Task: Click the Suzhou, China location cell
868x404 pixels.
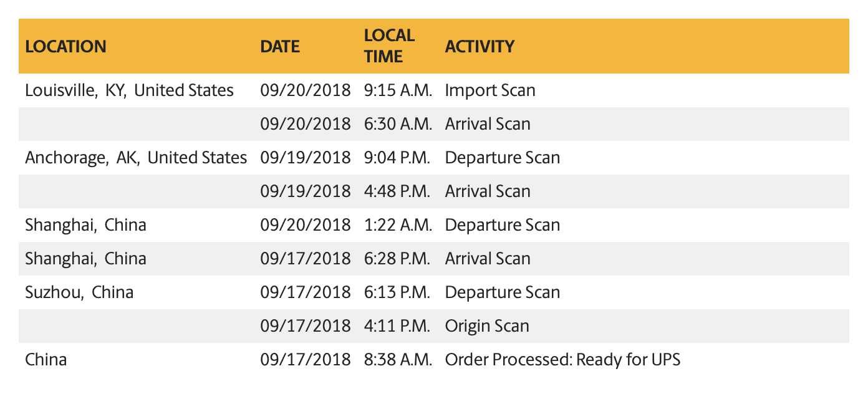Action: (x=79, y=292)
